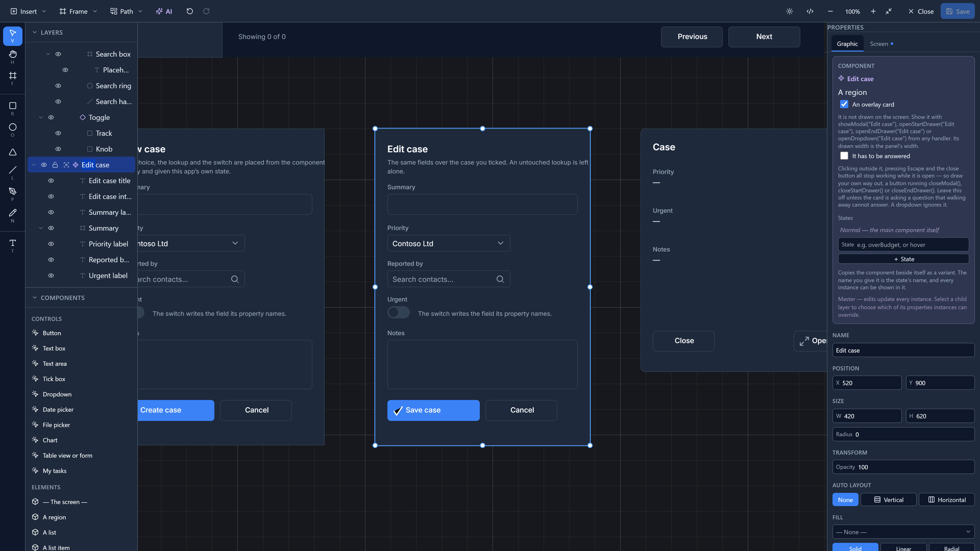The height and width of the screenshot is (551, 980).
Task: Select Vertical auto layout
Action: [888, 500]
